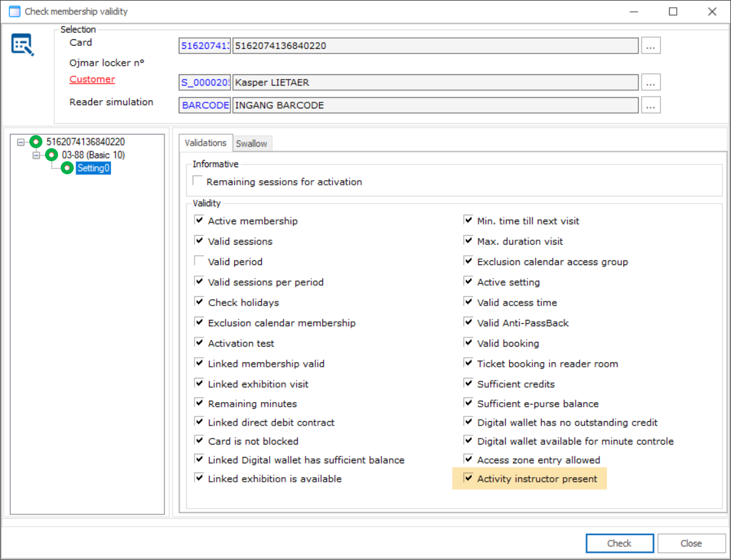Image resolution: width=731 pixels, height=560 pixels.
Task: Toggle Linked Digital wallet has sufficient balance
Action: [x=199, y=459]
